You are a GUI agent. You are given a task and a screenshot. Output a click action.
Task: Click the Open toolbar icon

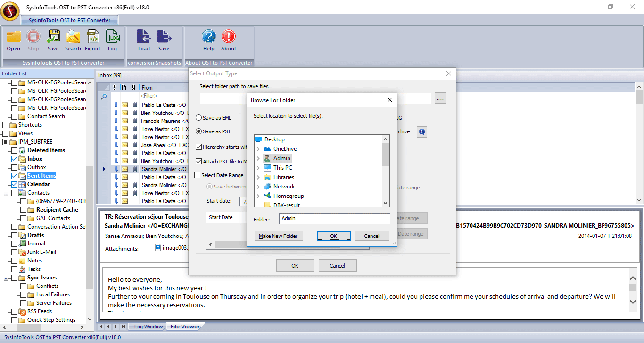point(14,37)
